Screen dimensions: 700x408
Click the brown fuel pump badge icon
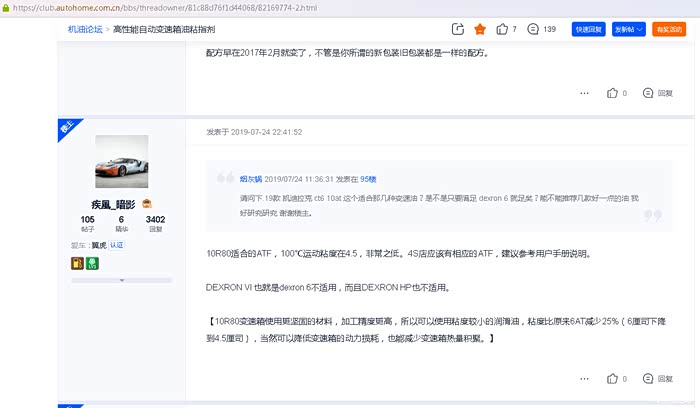pyautogui.click(x=77, y=263)
